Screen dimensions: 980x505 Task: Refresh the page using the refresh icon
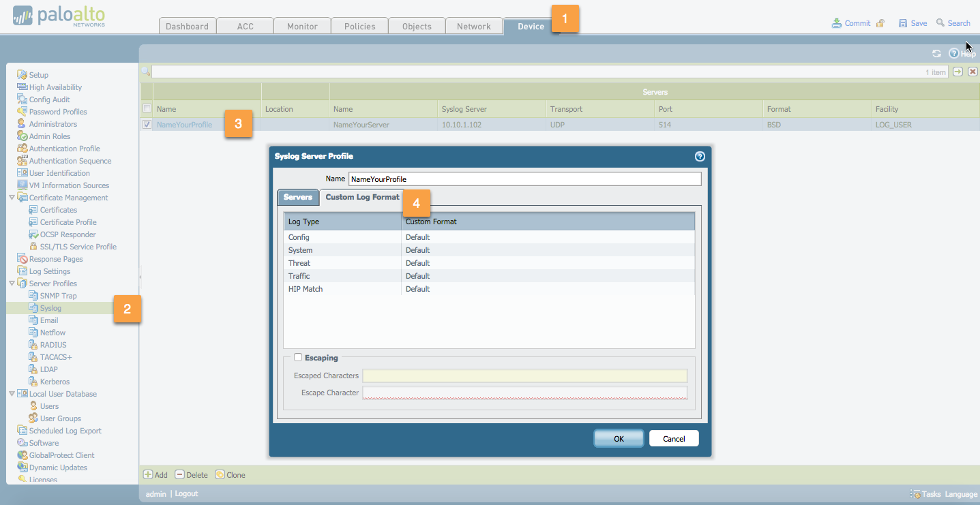(936, 53)
